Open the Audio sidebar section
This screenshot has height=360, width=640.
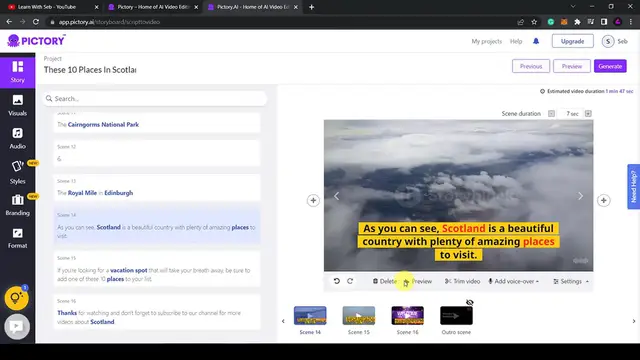coord(18,138)
